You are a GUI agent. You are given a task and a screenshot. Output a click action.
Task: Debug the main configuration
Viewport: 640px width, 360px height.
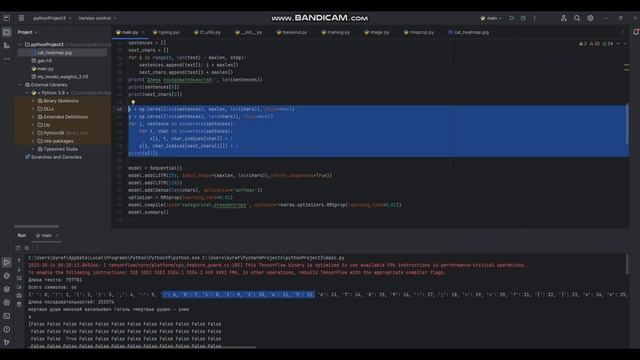(523, 18)
